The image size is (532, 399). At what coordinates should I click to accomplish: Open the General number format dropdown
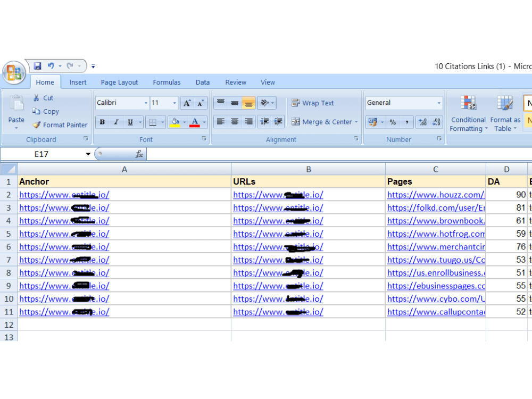click(x=439, y=103)
